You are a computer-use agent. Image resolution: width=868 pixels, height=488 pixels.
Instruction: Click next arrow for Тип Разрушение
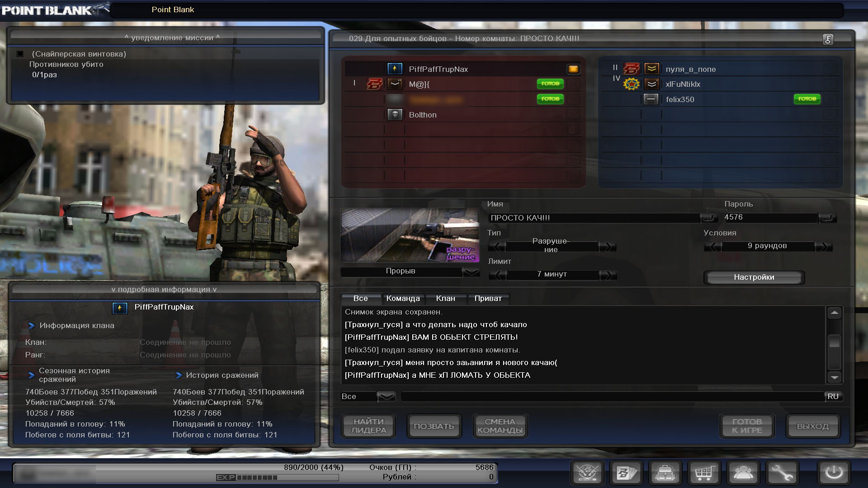(x=607, y=247)
